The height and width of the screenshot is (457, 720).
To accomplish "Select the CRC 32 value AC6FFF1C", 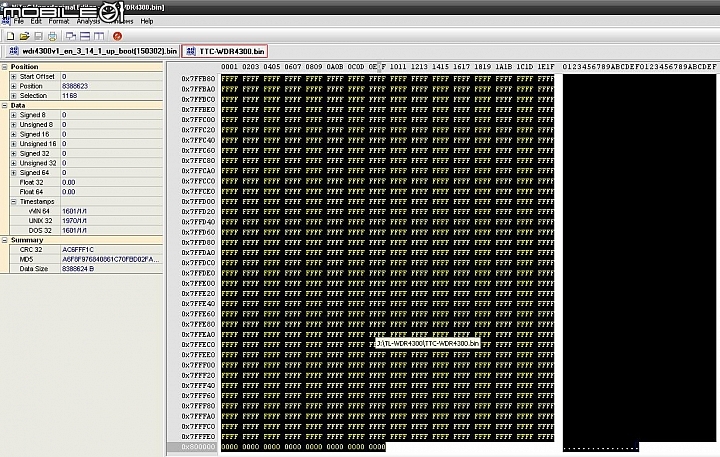I will tap(78, 249).
